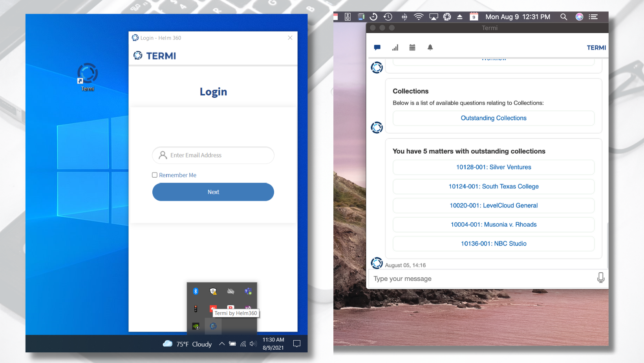Image resolution: width=644 pixels, height=363 pixels.
Task: Select matter 10136-001: NBC Studio
Action: click(494, 244)
